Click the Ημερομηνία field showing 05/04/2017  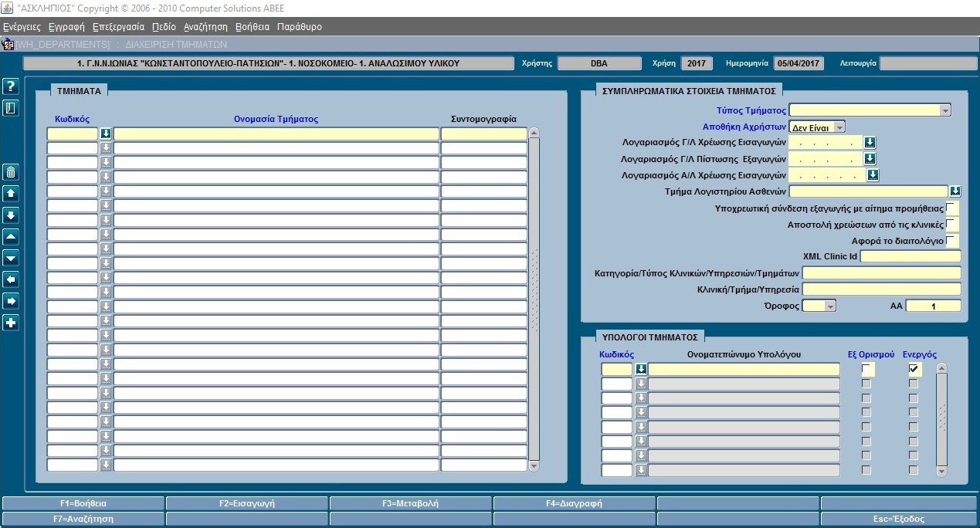(799, 63)
